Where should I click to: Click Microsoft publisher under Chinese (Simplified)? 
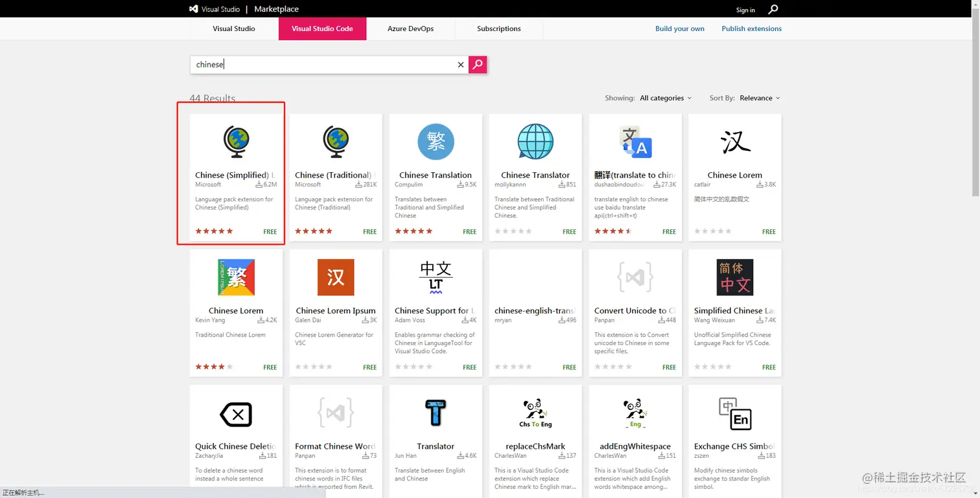pyautogui.click(x=208, y=185)
